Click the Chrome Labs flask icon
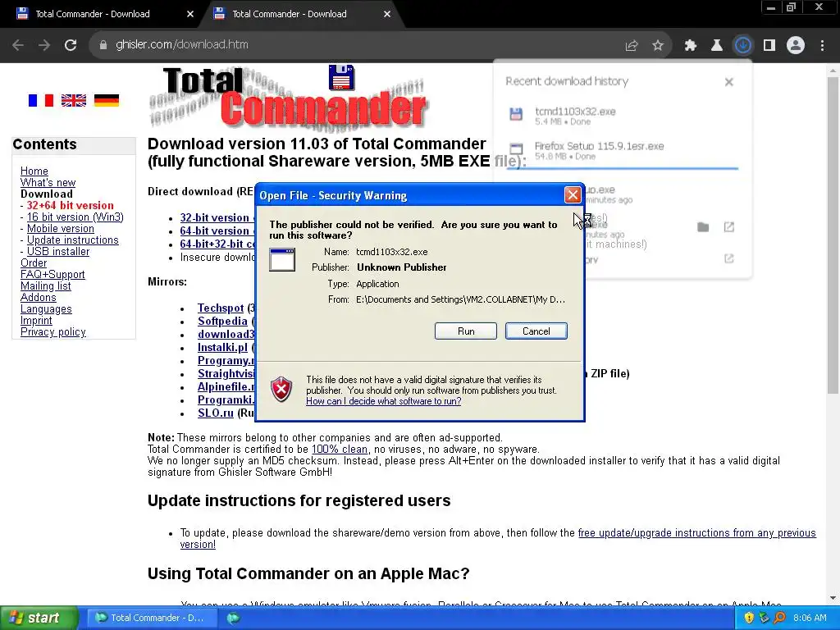The image size is (840, 630). point(717,46)
